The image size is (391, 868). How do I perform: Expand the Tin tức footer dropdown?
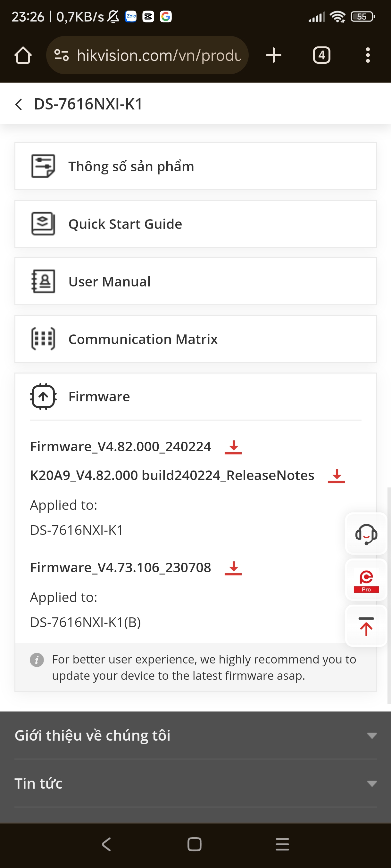pyautogui.click(x=195, y=784)
